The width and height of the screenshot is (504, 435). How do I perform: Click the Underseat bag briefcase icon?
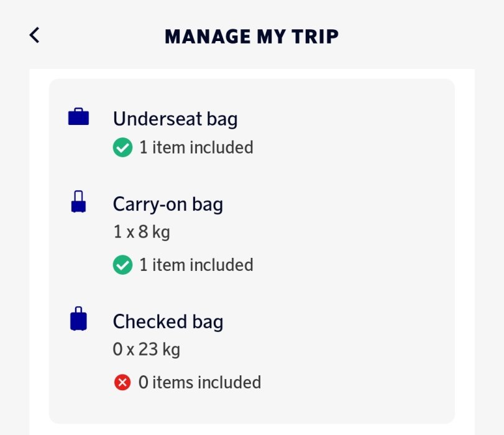pos(78,117)
